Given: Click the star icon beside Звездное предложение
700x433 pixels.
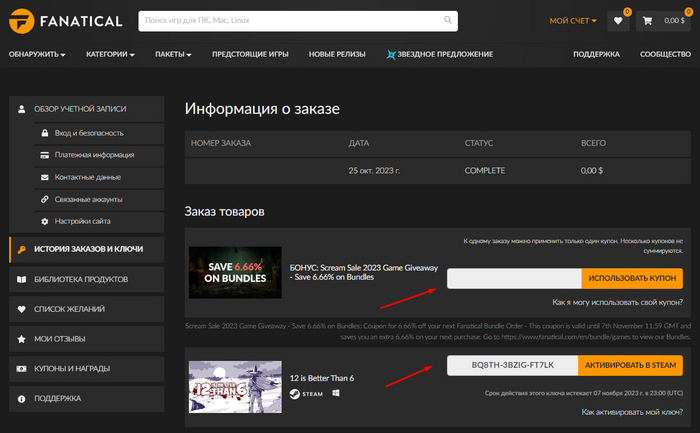Looking at the screenshot, I should (x=392, y=54).
